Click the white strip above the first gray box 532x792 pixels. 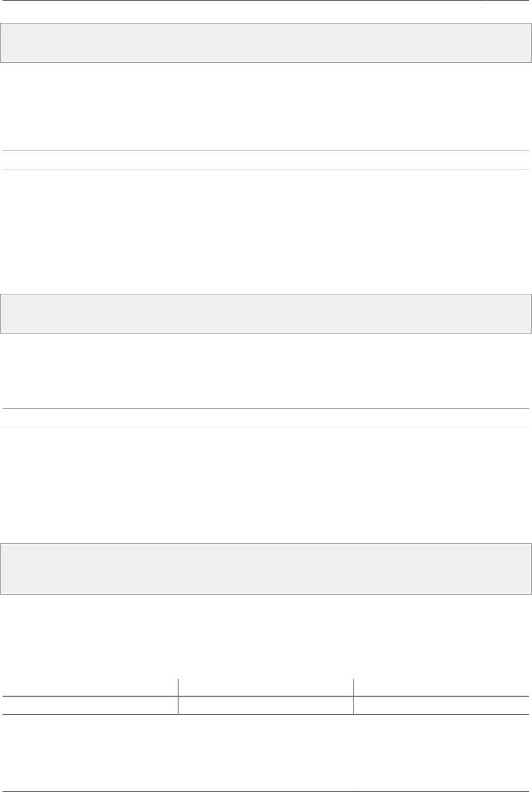point(266,11)
